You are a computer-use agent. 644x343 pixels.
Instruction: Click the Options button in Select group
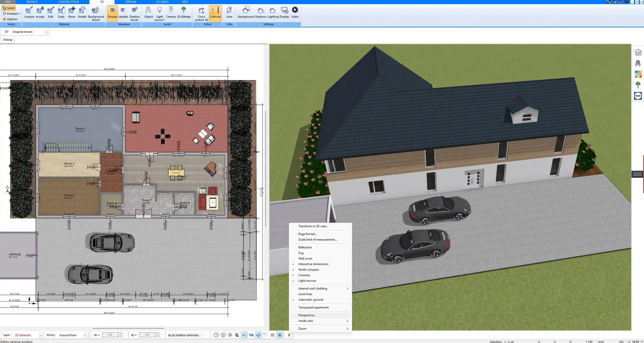[10, 19]
